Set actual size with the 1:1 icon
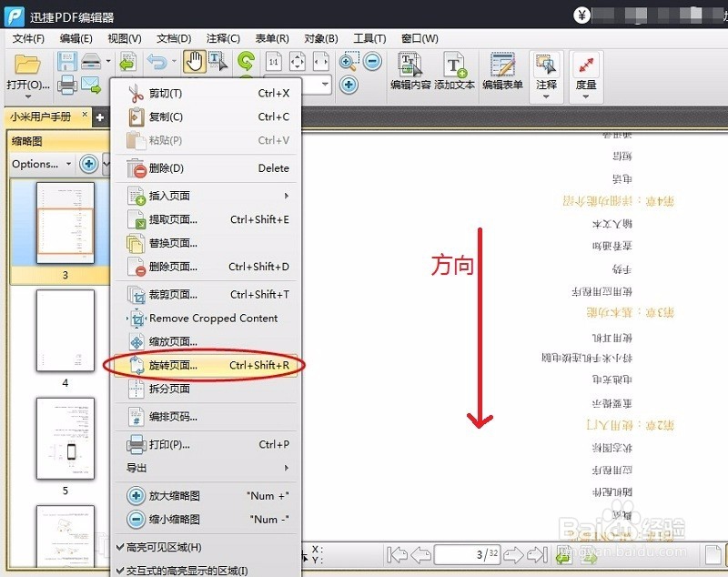The width and height of the screenshot is (728, 577). click(x=274, y=61)
